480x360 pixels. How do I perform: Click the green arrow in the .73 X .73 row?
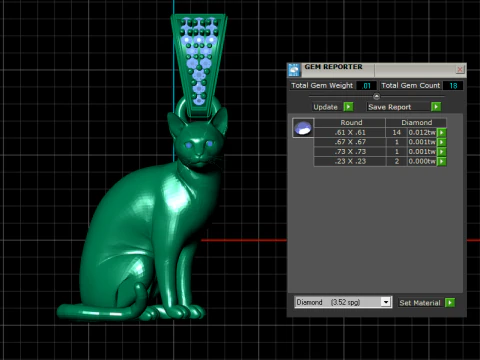[x=442, y=152]
